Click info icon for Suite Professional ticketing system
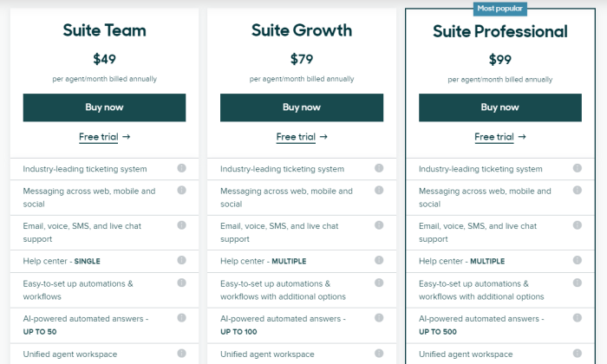Viewport: 607px width, 364px height. (x=578, y=168)
